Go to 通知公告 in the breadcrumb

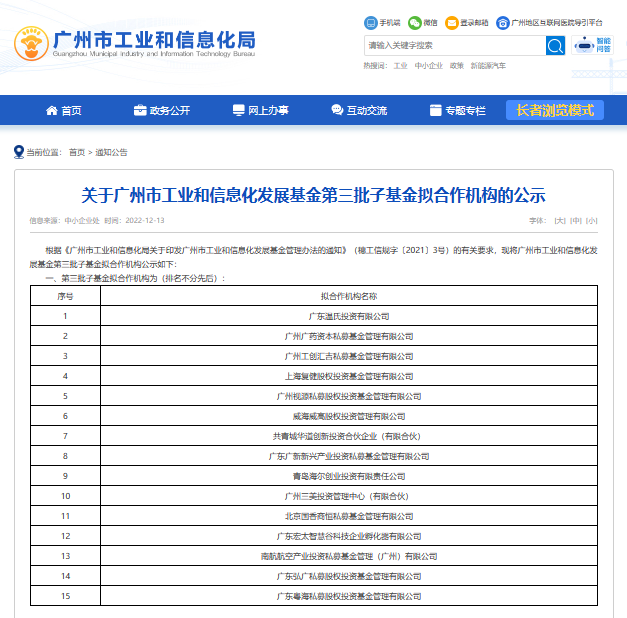pos(111,152)
